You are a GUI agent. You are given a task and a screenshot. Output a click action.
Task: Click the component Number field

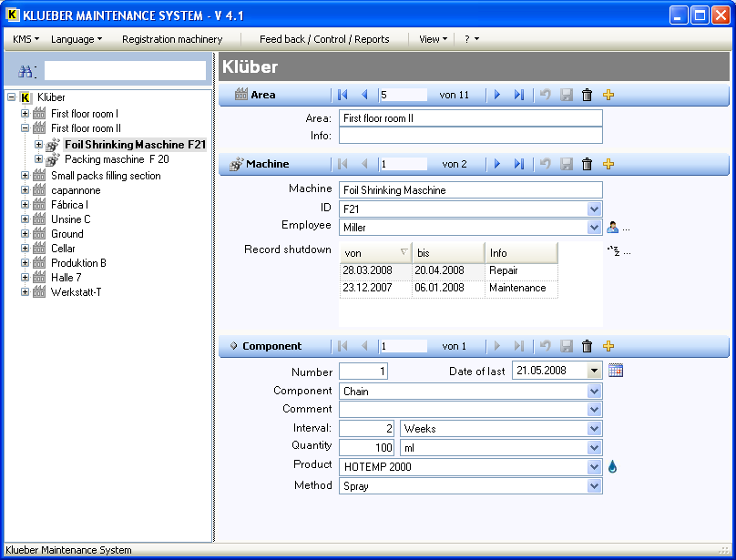tap(363, 372)
